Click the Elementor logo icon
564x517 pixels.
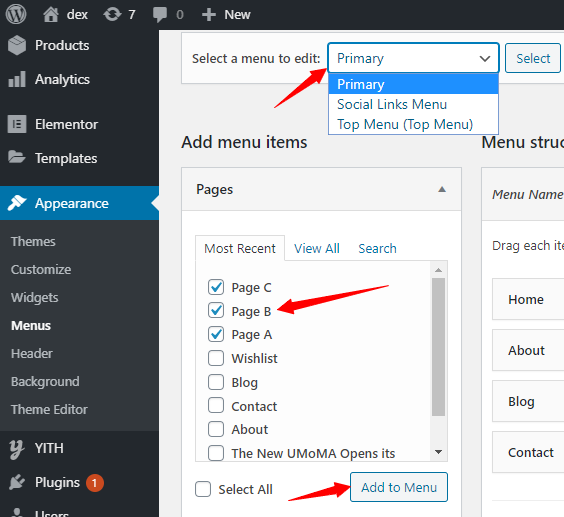[x=17, y=124]
